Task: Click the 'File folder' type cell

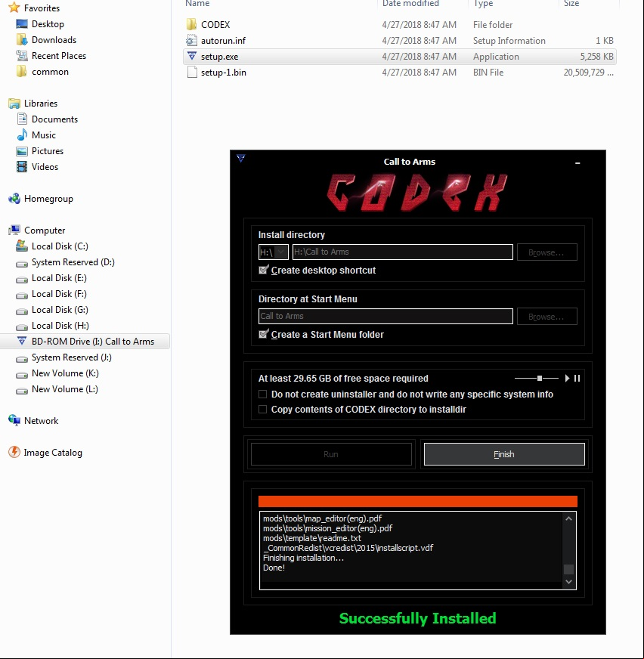Action: [x=493, y=24]
